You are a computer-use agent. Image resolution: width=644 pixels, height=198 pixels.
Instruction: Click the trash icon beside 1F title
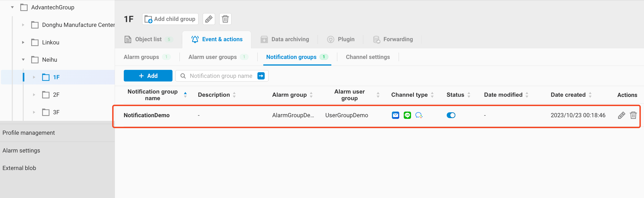pos(225,19)
